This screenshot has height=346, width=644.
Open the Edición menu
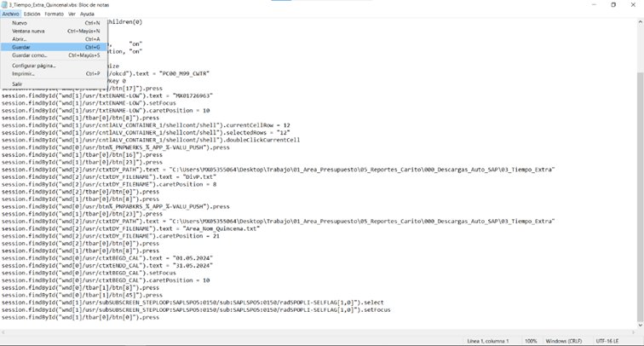[x=32, y=14]
